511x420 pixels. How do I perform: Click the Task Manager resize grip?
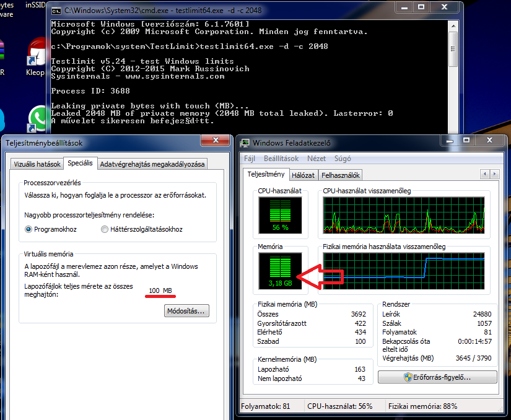pos(500,409)
